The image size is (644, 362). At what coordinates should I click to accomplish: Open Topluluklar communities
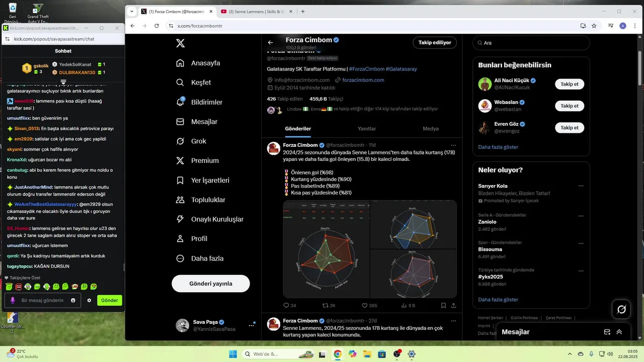(200, 200)
